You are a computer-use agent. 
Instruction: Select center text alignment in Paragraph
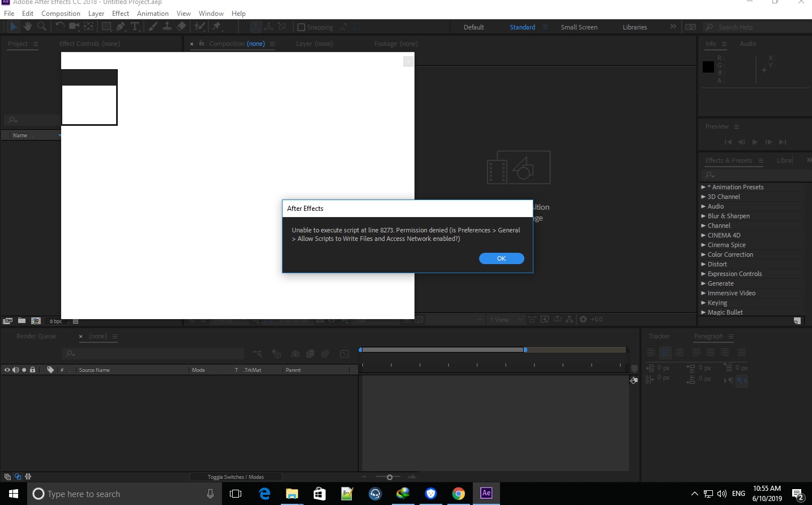pos(665,353)
